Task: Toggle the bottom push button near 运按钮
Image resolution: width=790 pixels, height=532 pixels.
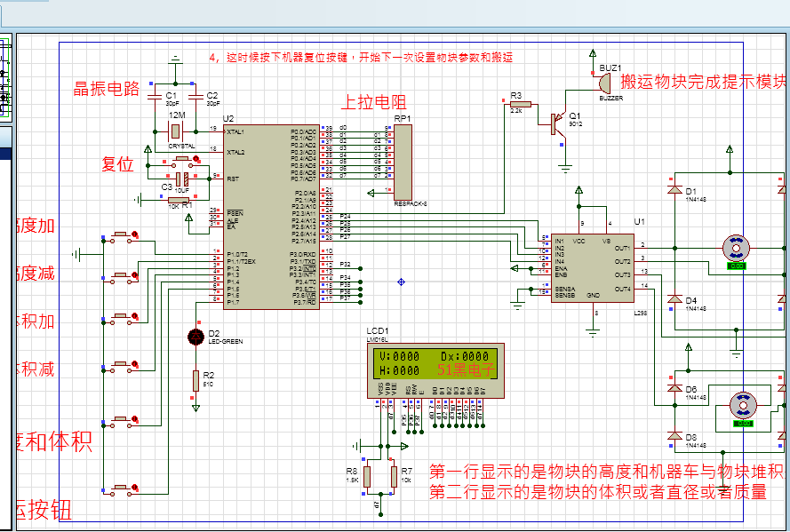Action: point(122,489)
